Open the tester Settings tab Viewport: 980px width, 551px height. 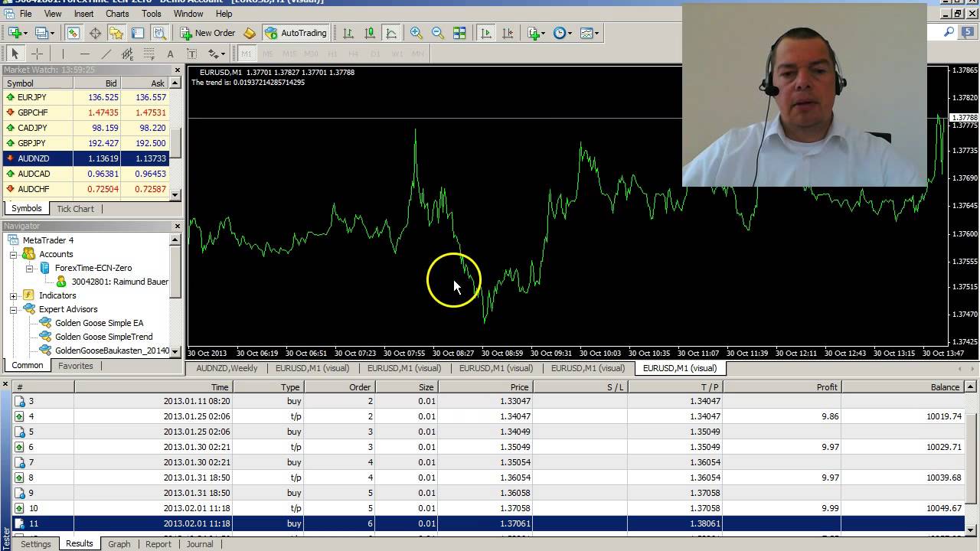click(36, 544)
